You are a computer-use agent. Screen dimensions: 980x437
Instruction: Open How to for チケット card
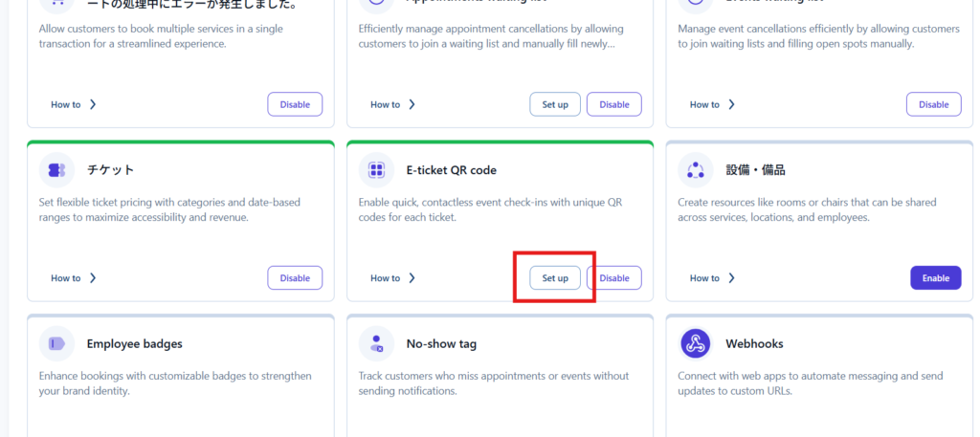[x=74, y=278]
